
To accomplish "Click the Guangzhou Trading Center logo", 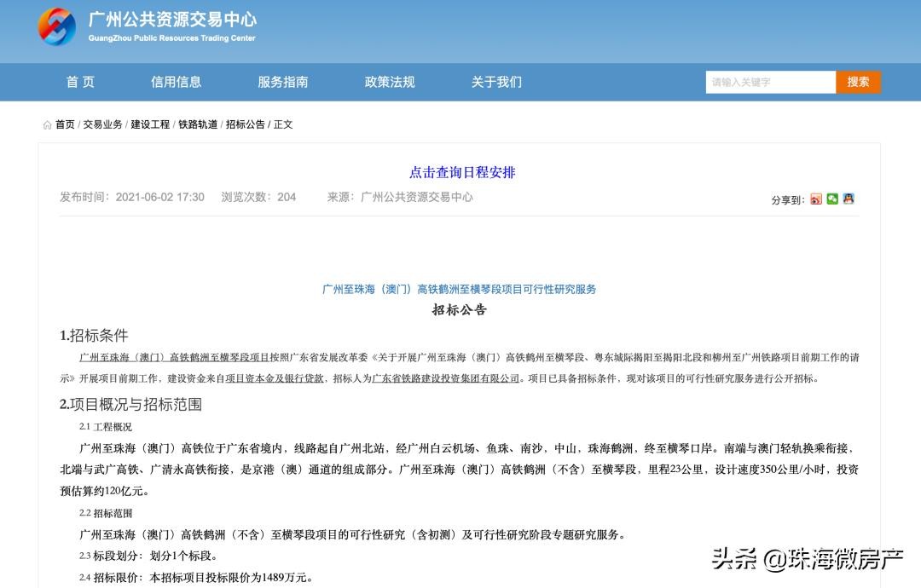I will (57, 26).
